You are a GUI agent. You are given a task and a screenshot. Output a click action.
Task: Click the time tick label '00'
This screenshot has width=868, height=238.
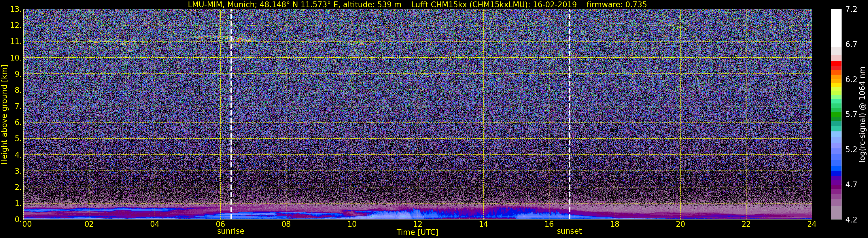click(27, 224)
